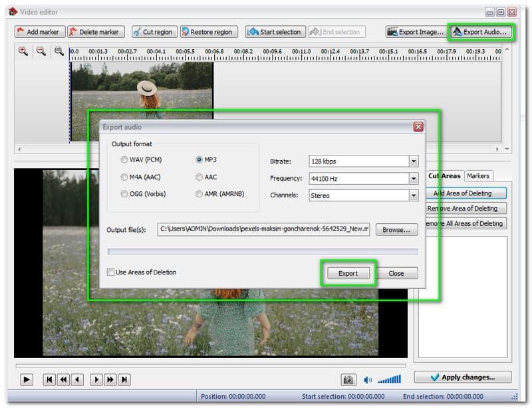The width and height of the screenshot is (532, 408).
Task: Open the Export Audio dialog
Action: [481, 32]
